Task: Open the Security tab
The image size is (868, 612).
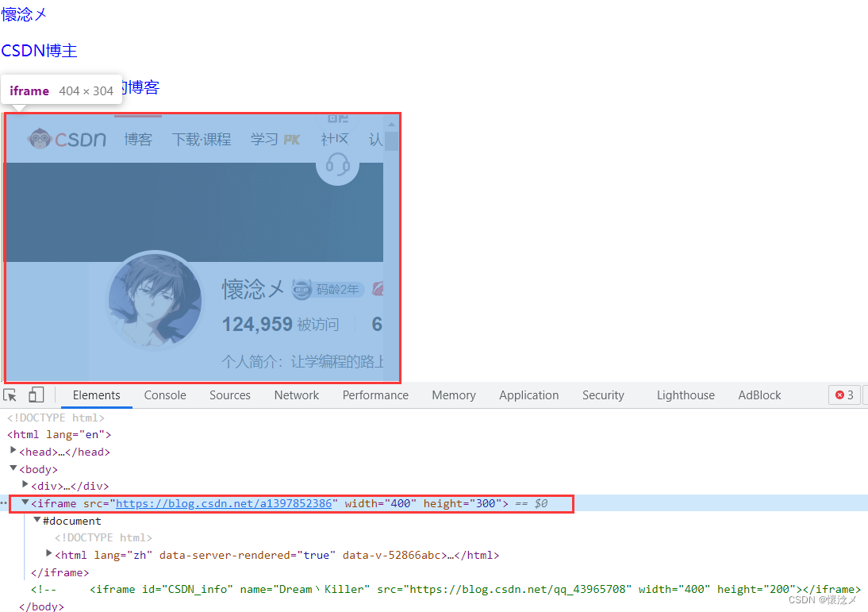Action: point(603,395)
